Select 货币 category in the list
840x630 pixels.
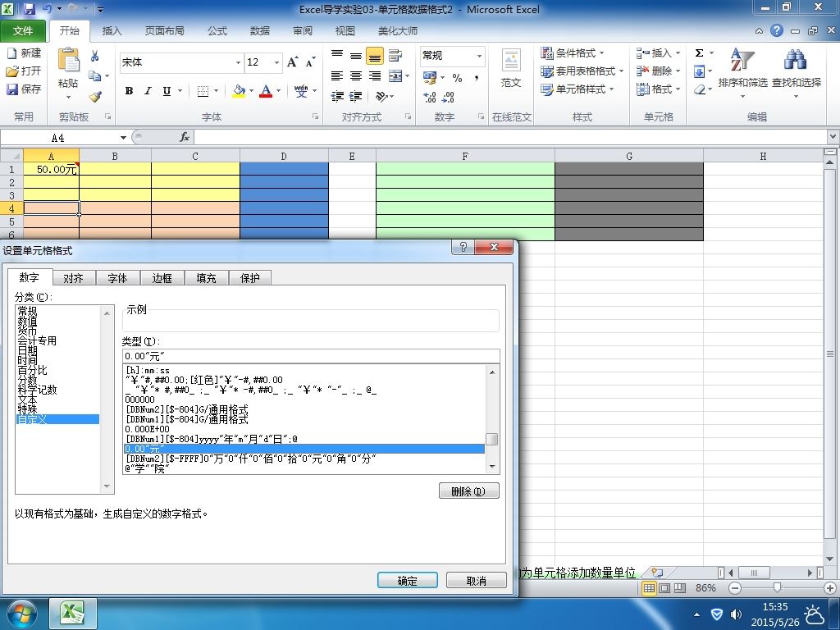point(27,331)
